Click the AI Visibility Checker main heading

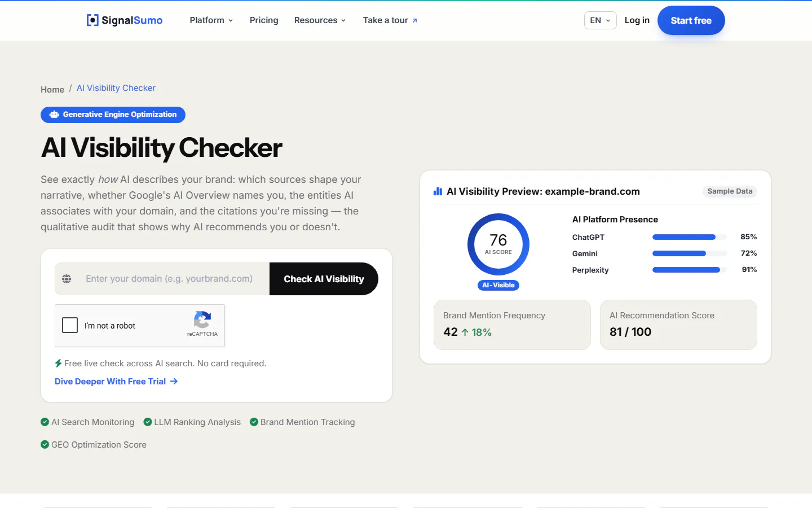pyautogui.click(x=162, y=148)
